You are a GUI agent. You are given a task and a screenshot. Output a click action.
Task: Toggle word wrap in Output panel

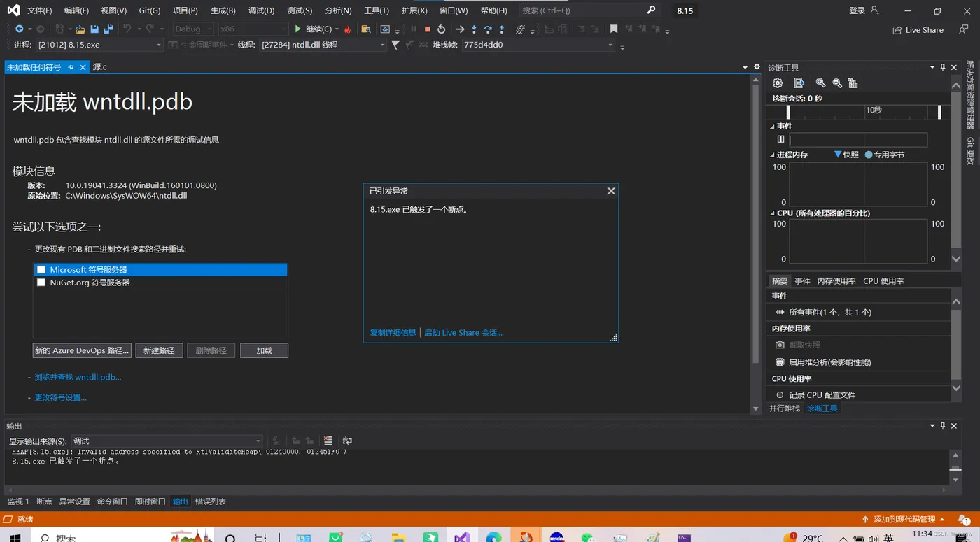(347, 441)
